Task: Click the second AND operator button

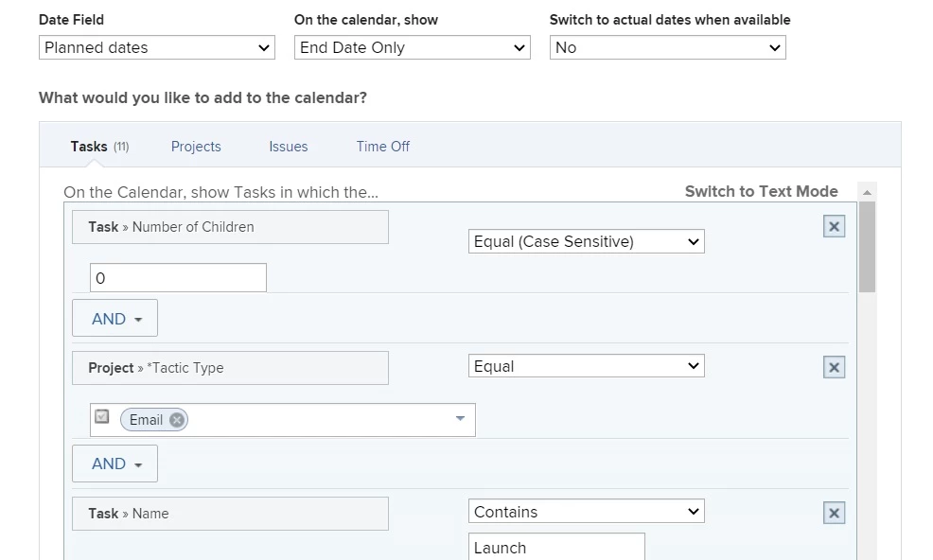Action: (114, 464)
